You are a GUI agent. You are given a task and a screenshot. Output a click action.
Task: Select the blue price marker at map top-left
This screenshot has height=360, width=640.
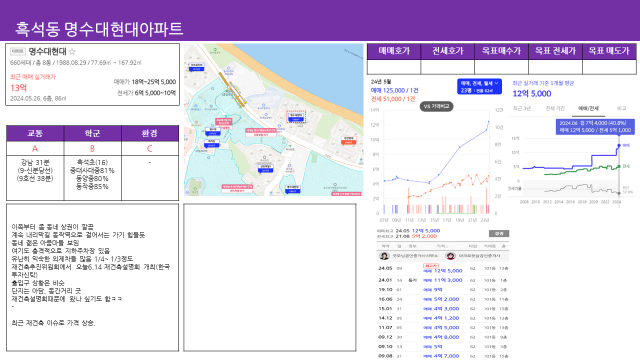click(196, 67)
